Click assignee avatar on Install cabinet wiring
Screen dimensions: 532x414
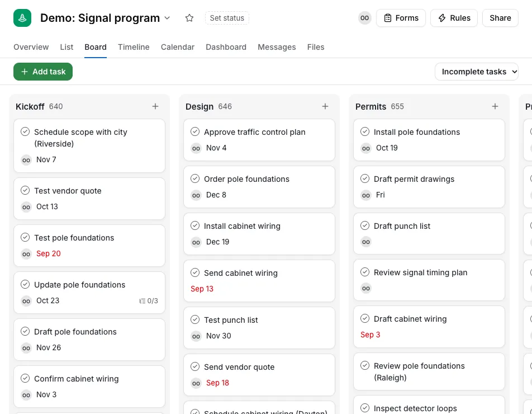click(196, 242)
